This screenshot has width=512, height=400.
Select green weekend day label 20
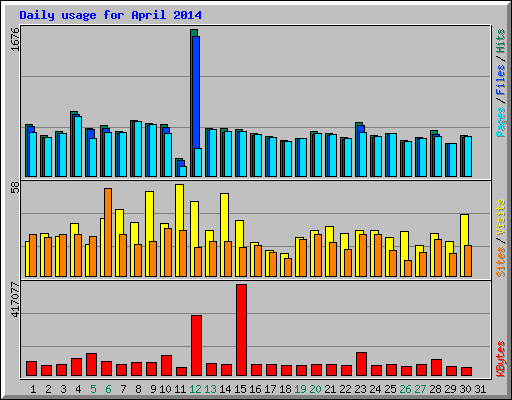[x=315, y=389]
